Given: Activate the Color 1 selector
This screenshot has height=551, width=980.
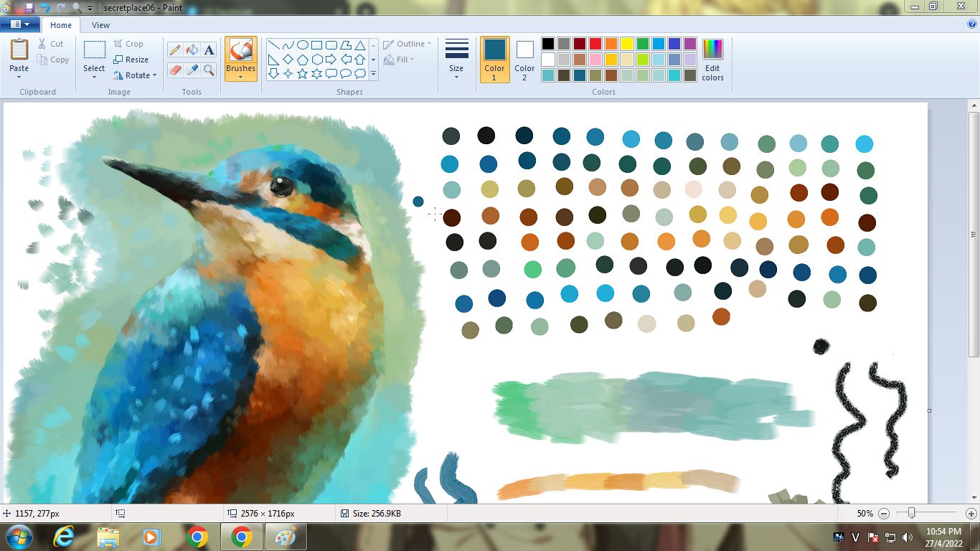Looking at the screenshot, I should point(494,60).
